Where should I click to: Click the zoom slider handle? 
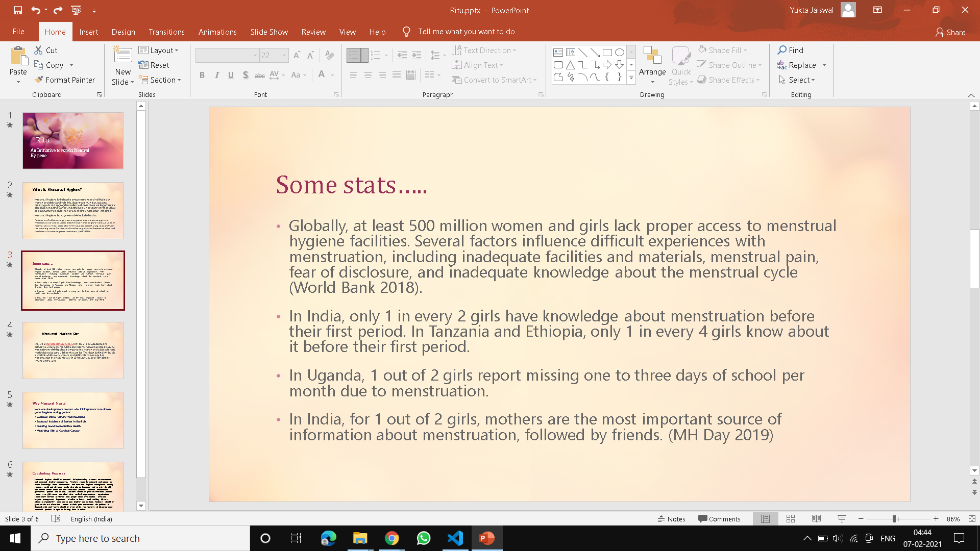[x=894, y=519]
